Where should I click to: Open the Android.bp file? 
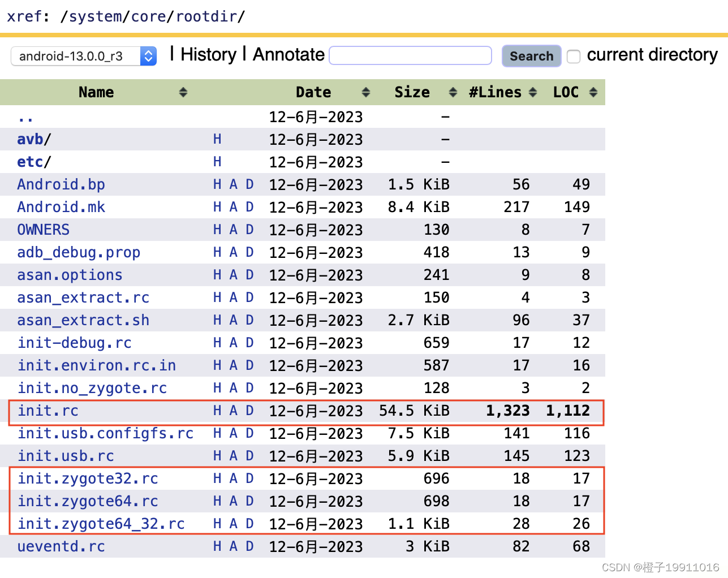pyautogui.click(x=61, y=184)
